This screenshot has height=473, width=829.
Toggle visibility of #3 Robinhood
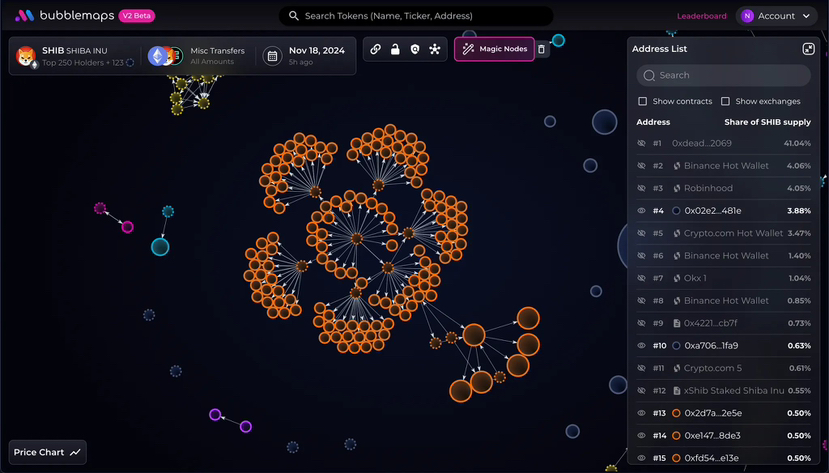641,188
